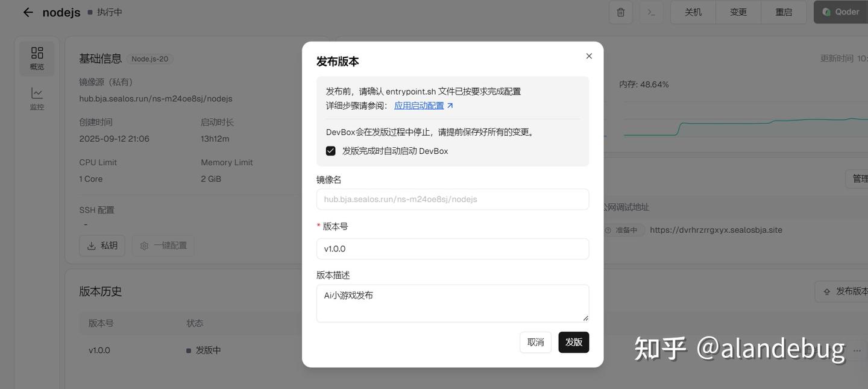Screen dimensions: 868x389
Task: Navigate back with the arrow icon
Action: click(28, 11)
